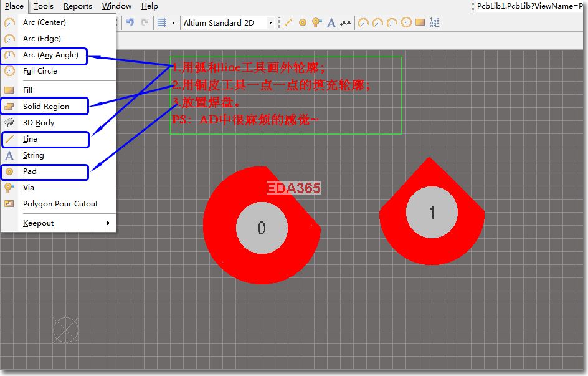This screenshot has width=588, height=376.
Task: Choose Arc (Any Angle) menu entry
Action: pyautogui.click(x=58, y=55)
